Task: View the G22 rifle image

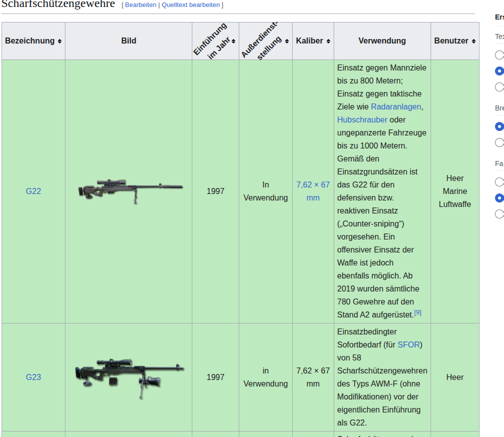Action: click(x=130, y=191)
